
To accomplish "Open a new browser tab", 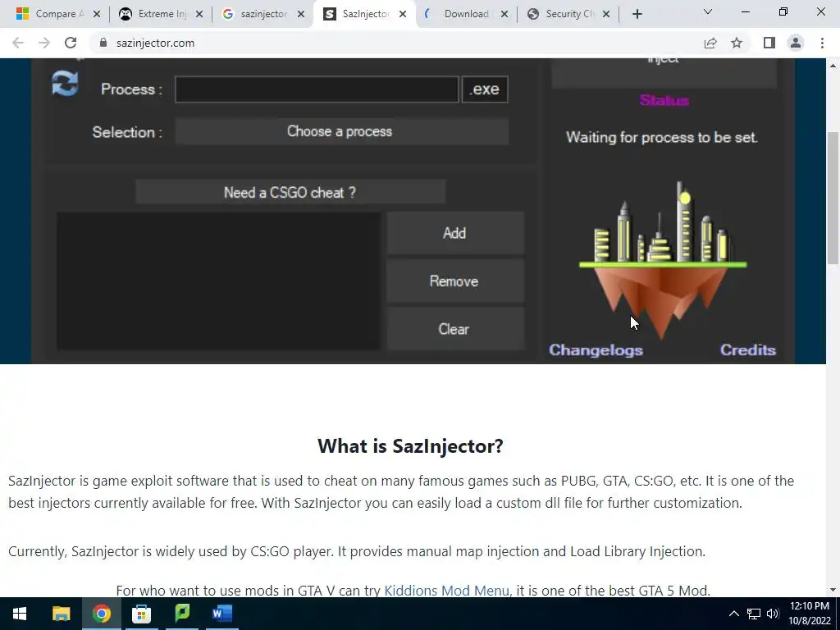I will click(637, 14).
